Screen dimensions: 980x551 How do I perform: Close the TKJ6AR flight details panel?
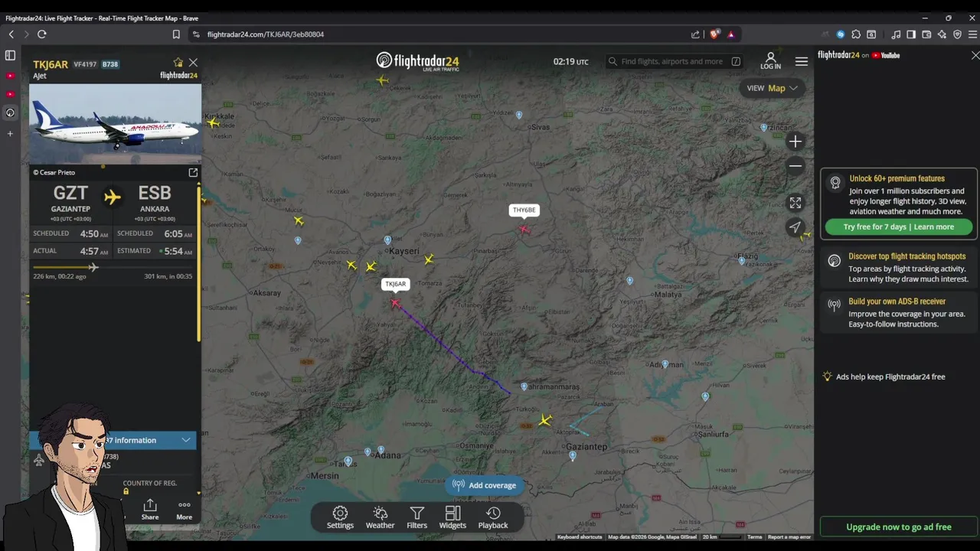click(193, 63)
